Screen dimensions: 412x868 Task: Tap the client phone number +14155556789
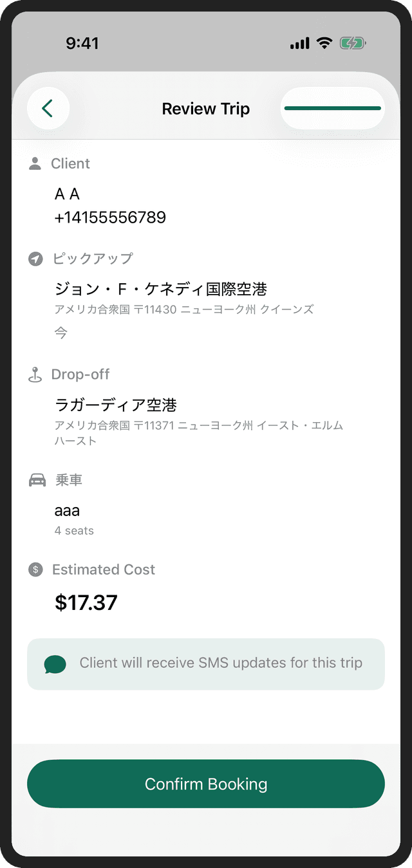[x=111, y=217]
